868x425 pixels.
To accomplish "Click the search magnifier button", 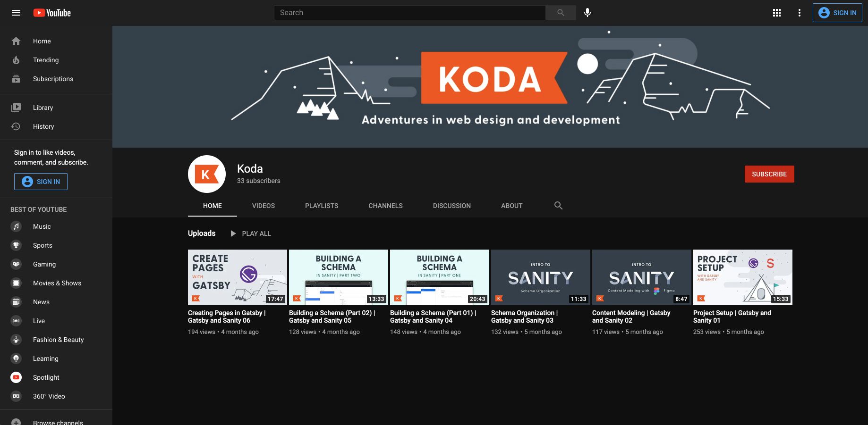I will (561, 13).
